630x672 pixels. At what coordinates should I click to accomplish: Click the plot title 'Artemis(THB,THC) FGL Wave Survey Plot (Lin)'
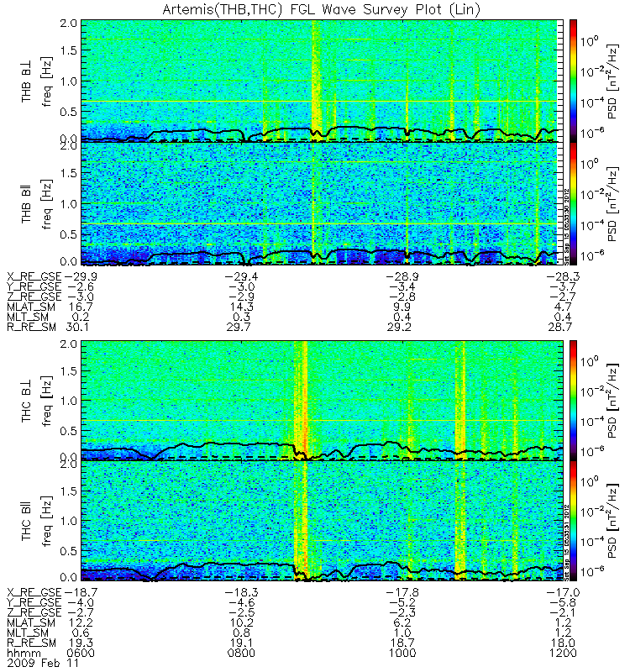click(x=321, y=9)
